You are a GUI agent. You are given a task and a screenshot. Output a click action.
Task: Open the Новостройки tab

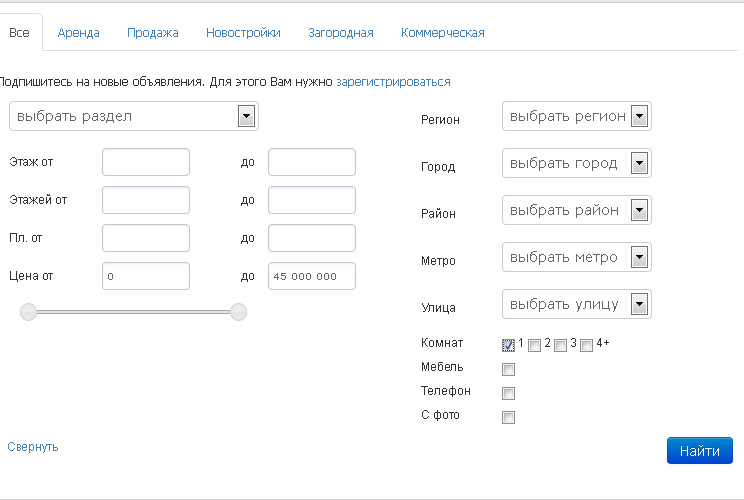[243, 33]
